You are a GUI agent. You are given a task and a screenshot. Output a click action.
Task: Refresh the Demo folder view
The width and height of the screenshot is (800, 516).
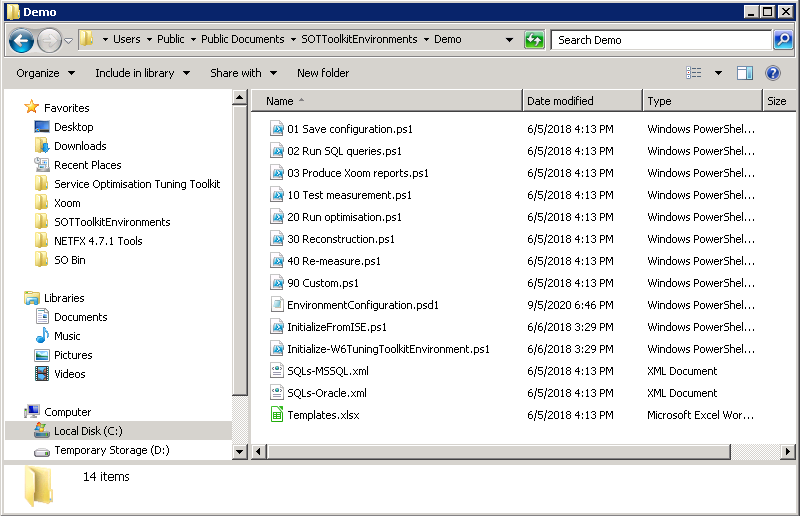534,40
